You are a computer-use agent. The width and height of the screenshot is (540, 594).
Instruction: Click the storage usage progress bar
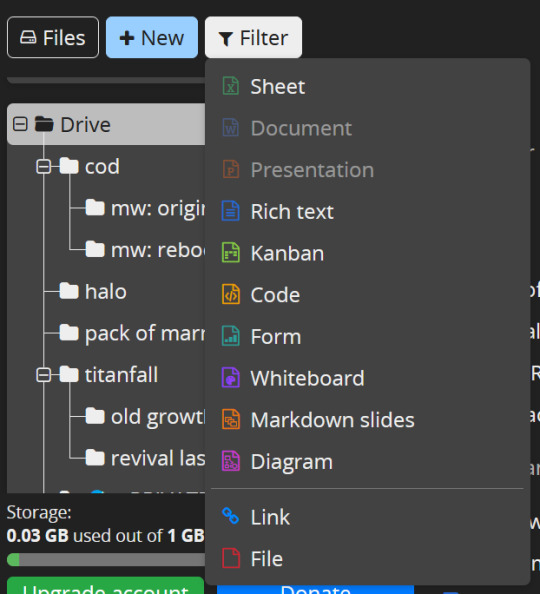(x=106, y=560)
